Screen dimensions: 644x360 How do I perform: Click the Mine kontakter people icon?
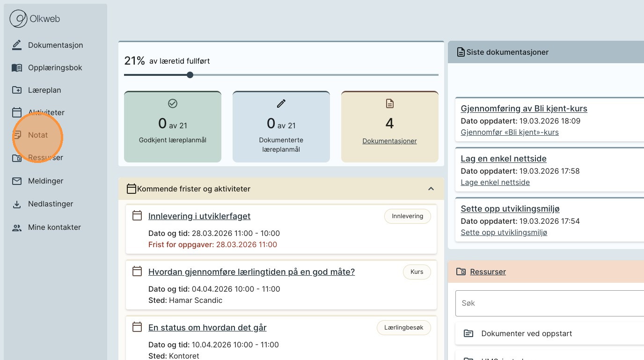17,228
